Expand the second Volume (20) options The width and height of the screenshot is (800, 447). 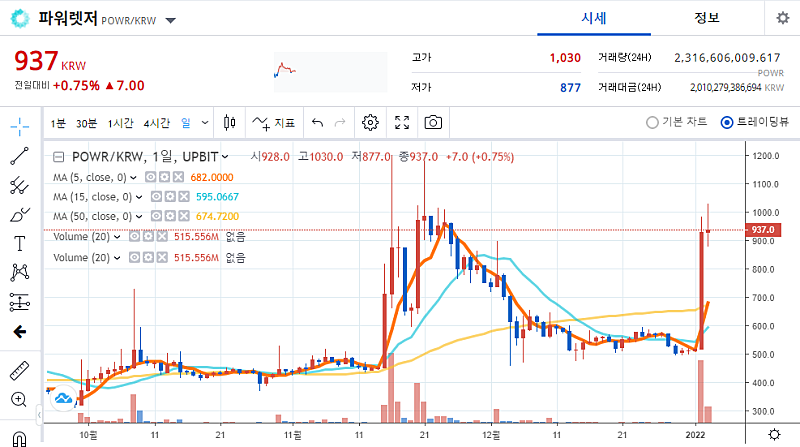117,258
